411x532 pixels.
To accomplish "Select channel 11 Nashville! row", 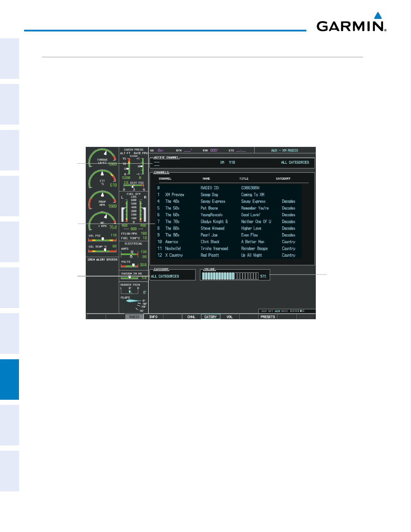I will click(x=228, y=249).
